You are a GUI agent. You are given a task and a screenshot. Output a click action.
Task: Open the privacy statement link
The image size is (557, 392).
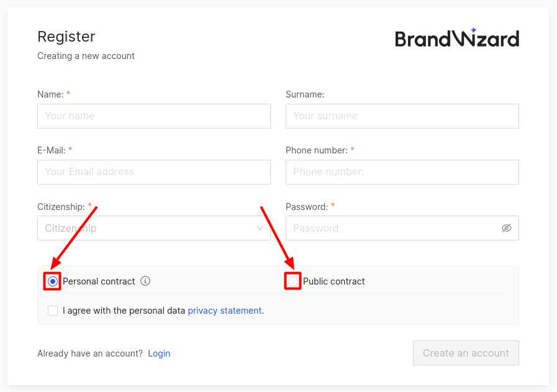point(225,311)
